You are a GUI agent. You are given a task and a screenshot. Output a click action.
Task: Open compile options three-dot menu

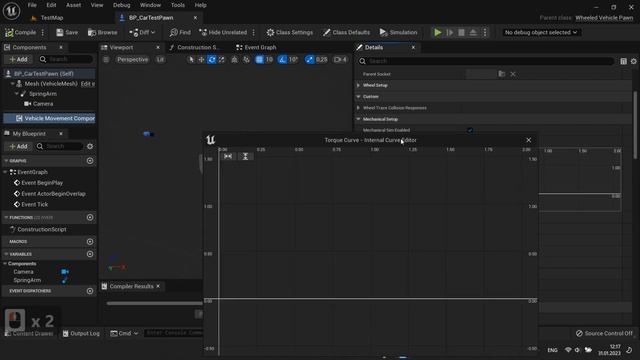pyautogui.click(x=43, y=32)
